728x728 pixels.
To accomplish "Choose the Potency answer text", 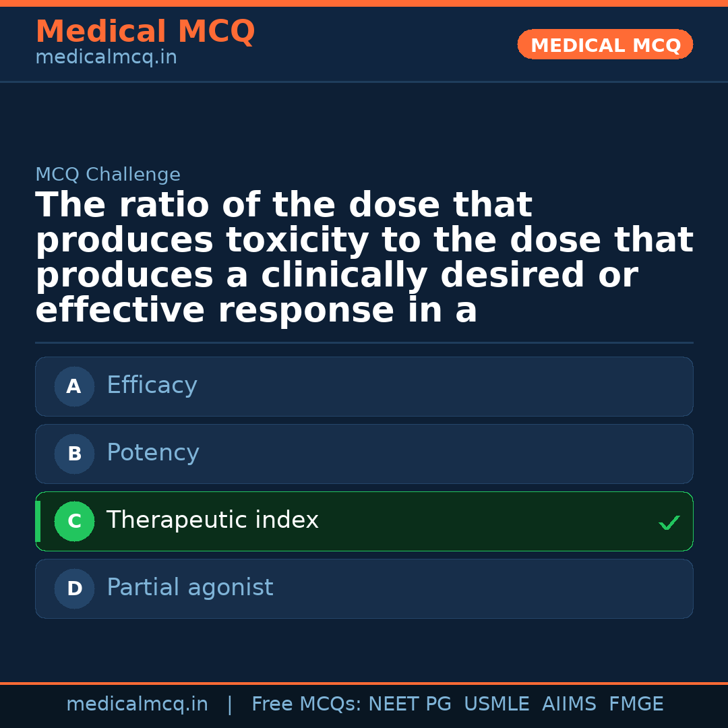I will [x=153, y=453].
